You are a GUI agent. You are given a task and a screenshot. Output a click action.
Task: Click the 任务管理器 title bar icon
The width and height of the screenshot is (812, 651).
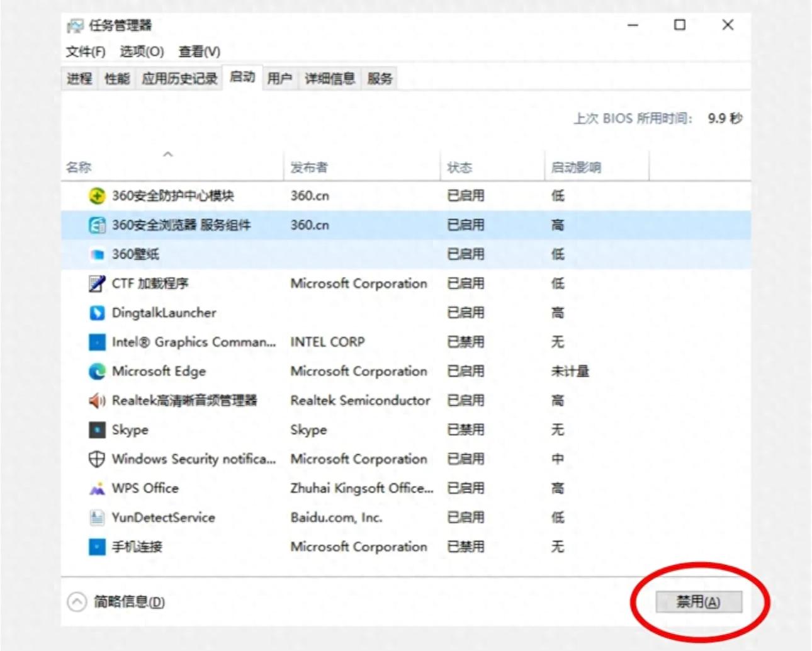[75, 26]
